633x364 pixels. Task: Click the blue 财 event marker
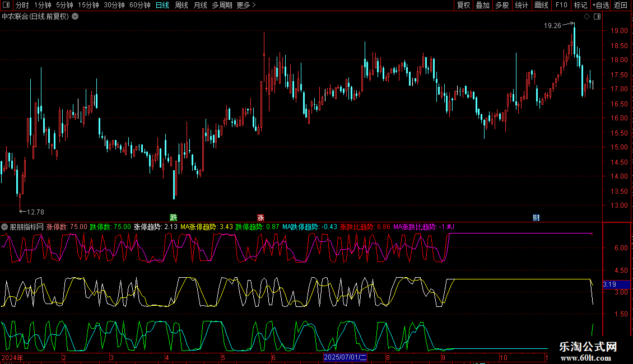(x=536, y=217)
